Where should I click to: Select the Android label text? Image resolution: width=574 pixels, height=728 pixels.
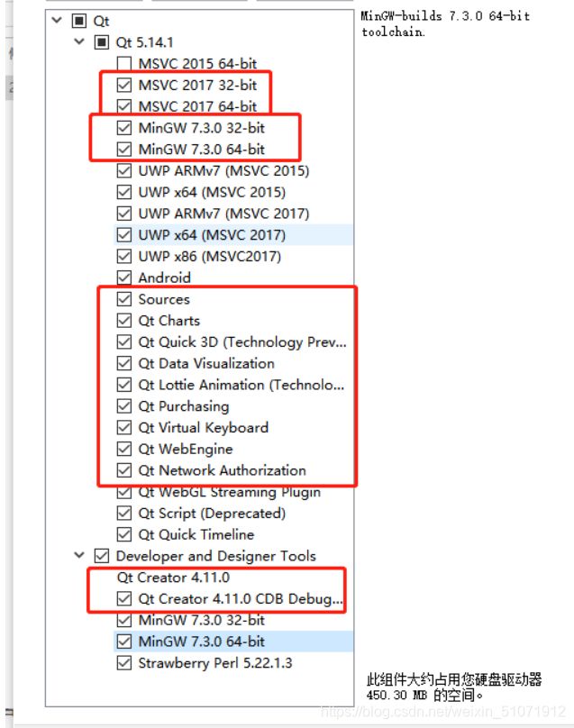tap(164, 278)
